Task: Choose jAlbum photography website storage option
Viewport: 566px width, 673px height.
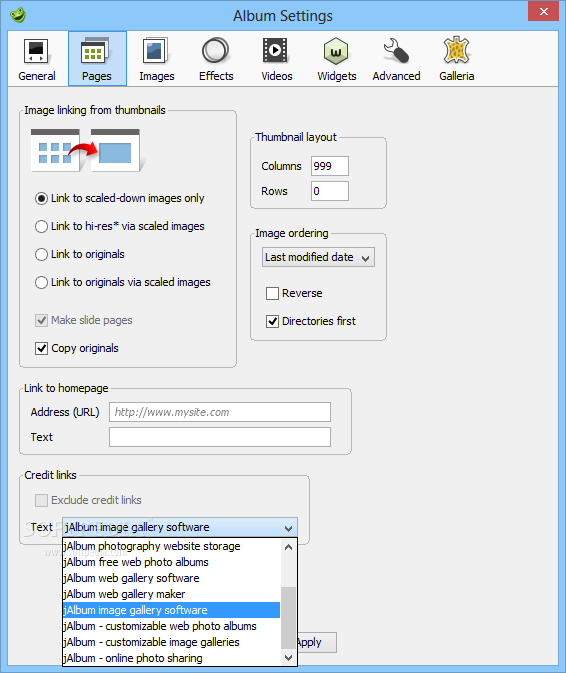Action: point(172,546)
